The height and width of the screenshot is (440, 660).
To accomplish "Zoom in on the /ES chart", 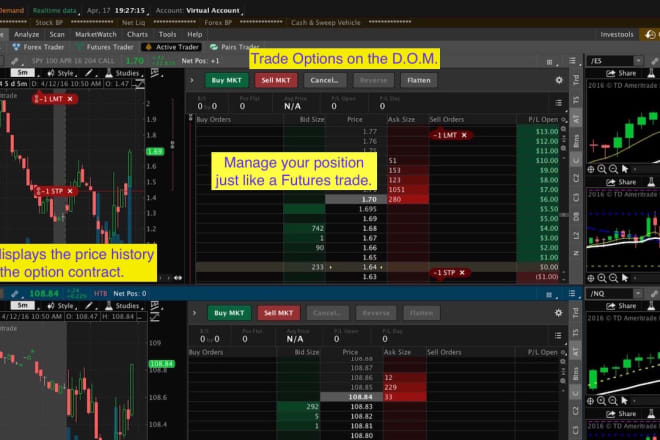I will pos(602,169).
